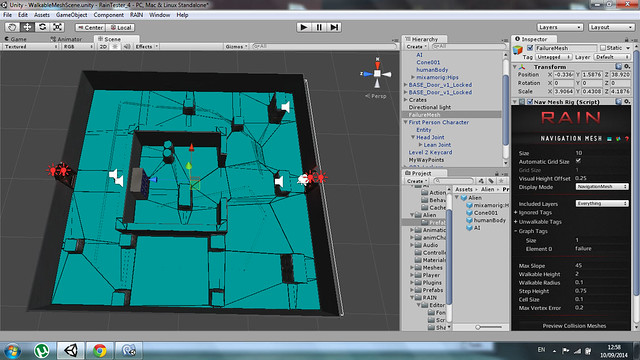Image resolution: width=640 pixels, height=360 pixels.
Task: Click Create button in Hierarchy panel
Action: tap(416, 47)
